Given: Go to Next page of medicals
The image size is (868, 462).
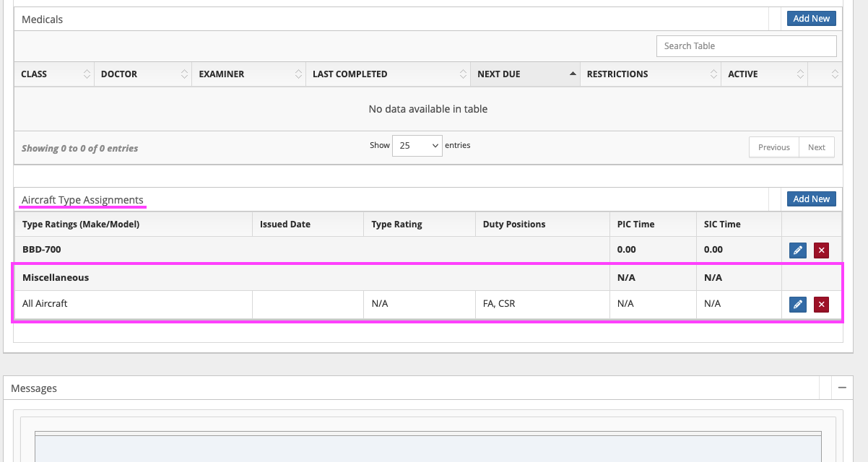Looking at the screenshot, I should [x=817, y=147].
